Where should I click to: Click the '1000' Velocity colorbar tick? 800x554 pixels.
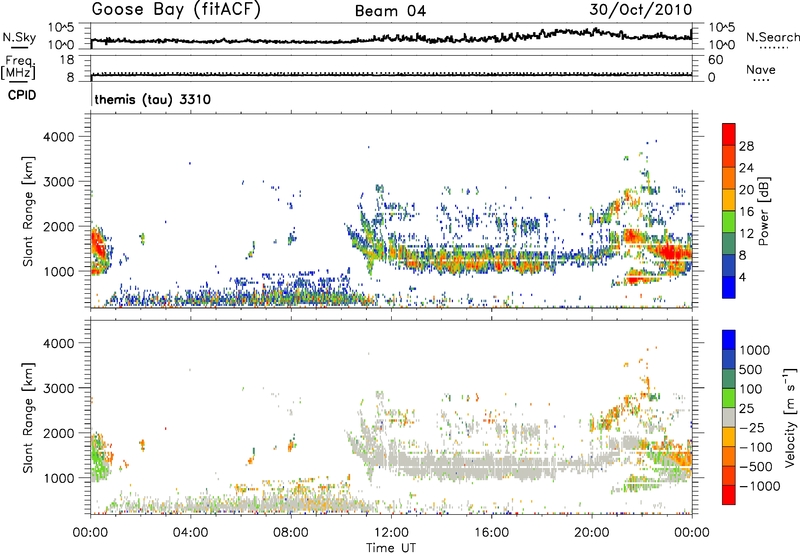tap(754, 350)
